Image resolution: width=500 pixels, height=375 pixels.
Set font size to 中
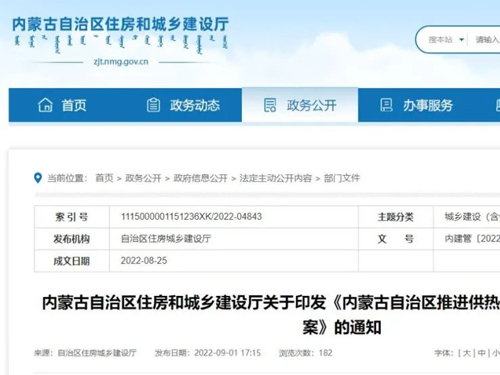pos(481,353)
